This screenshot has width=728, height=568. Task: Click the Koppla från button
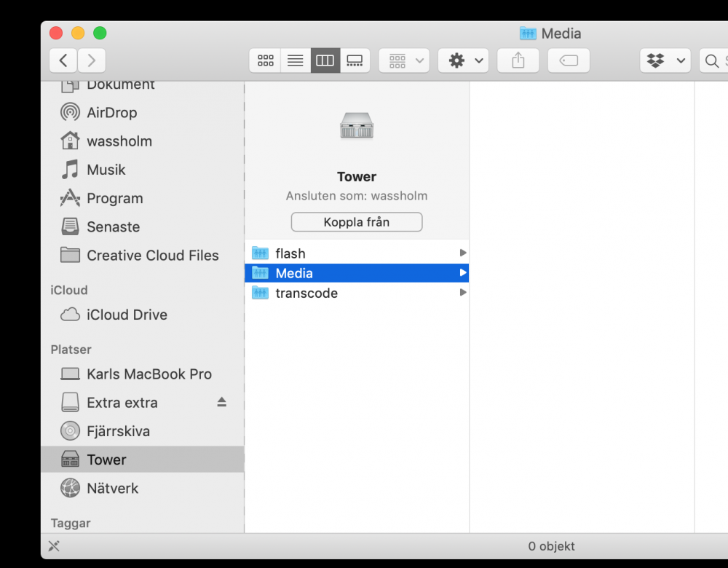coord(357,222)
